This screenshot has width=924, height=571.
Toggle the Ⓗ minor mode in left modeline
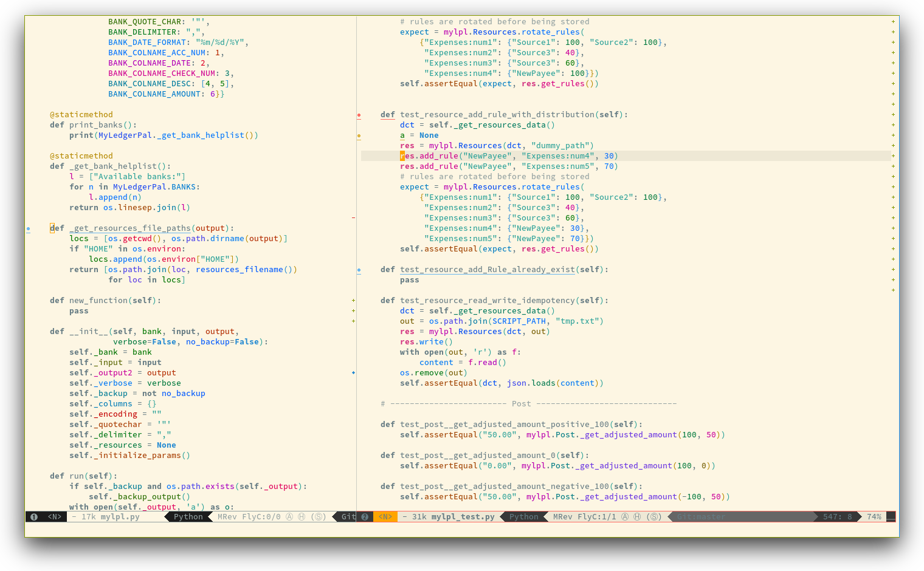click(302, 517)
